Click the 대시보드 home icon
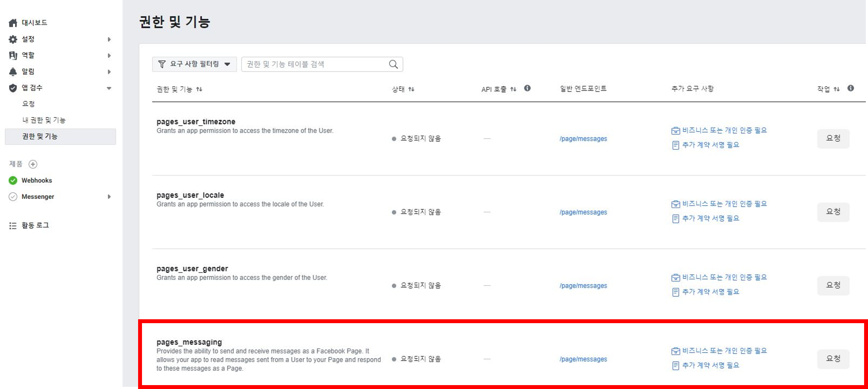868x389 pixels. [13, 23]
